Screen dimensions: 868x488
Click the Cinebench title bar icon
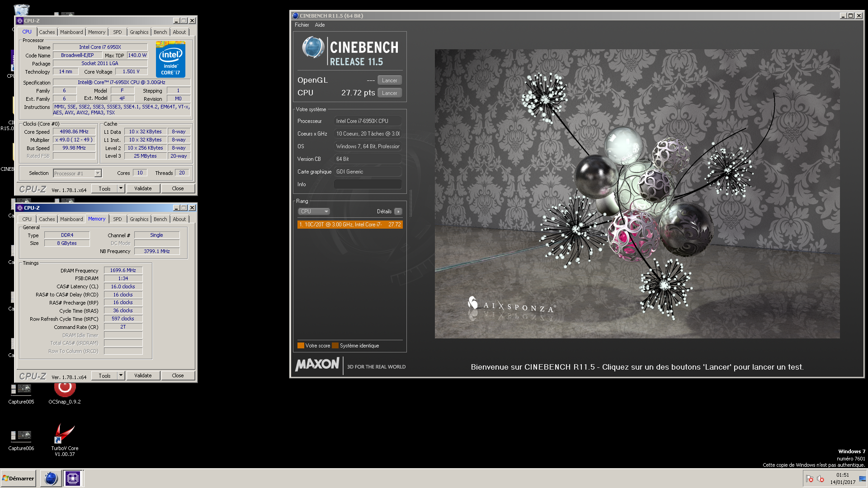[x=295, y=16]
